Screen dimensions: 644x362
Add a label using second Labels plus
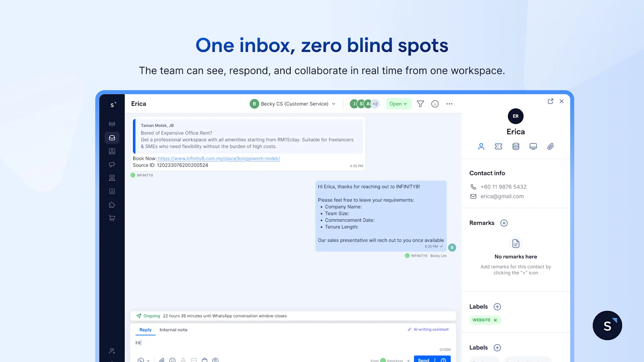(497, 348)
